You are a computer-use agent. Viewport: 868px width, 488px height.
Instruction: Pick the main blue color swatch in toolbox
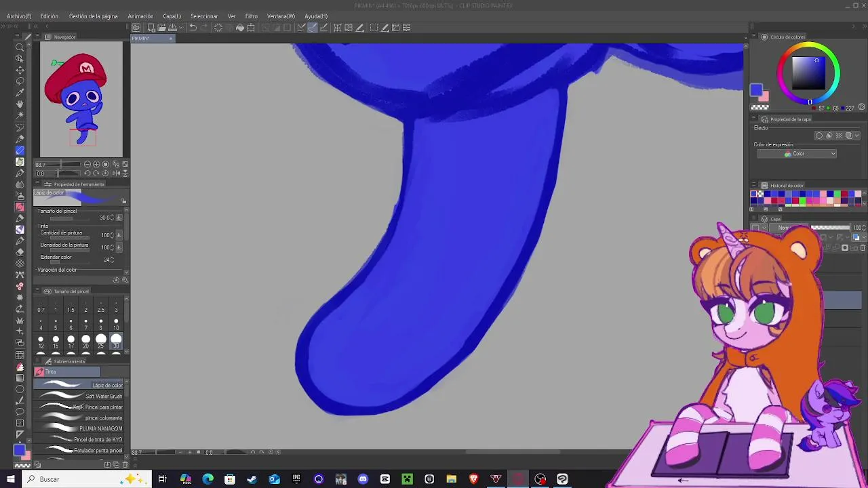[x=18, y=450]
